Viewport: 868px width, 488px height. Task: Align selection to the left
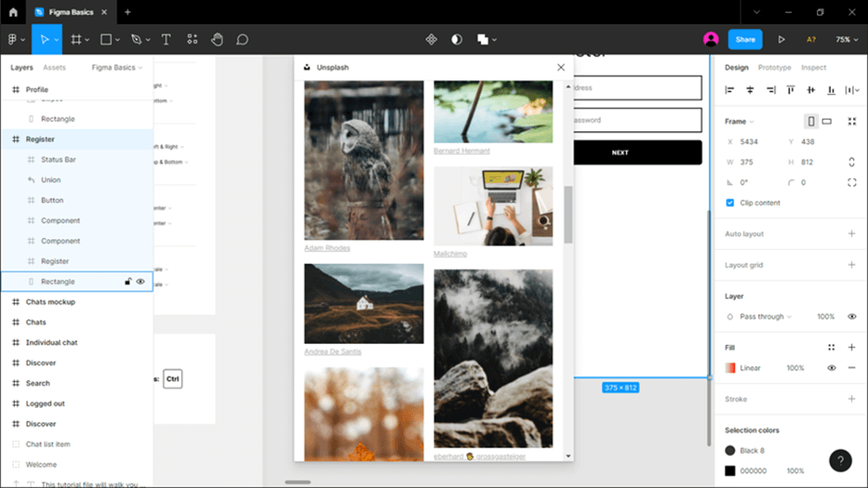(x=729, y=89)
